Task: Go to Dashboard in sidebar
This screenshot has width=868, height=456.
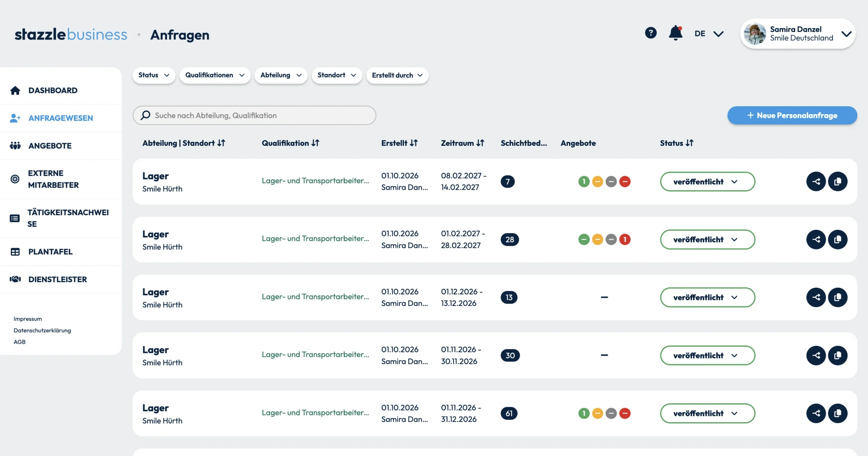Action: (61, 90)
